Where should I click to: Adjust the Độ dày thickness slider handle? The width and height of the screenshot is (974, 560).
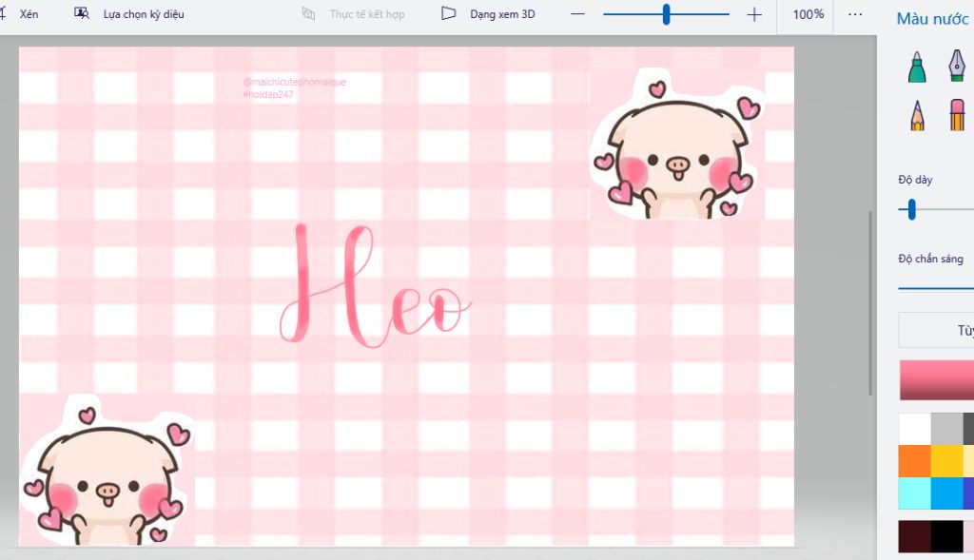(x=911, y=209)
